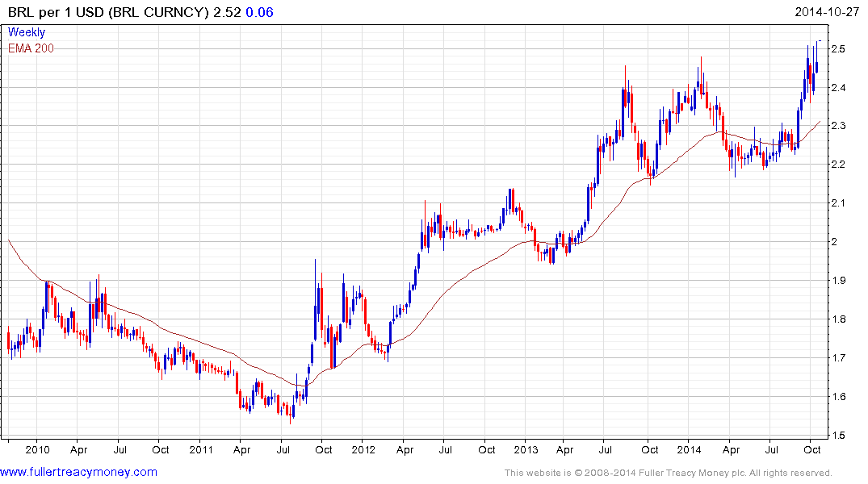The width and height of the screenshot is (868, 484).
Task: Click the date label 2014-10-27
Action: click(827, 12)
